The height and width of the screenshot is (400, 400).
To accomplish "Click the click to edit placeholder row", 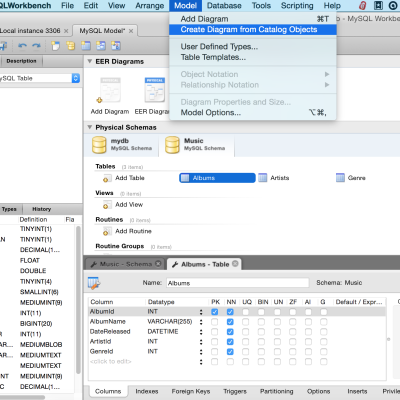I will 111,362.
